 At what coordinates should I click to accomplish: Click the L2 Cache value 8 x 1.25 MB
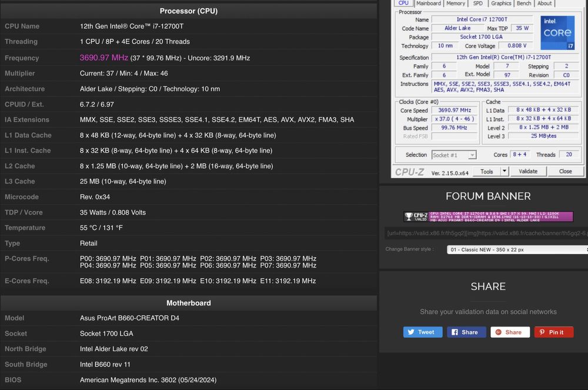pos(176,166)
